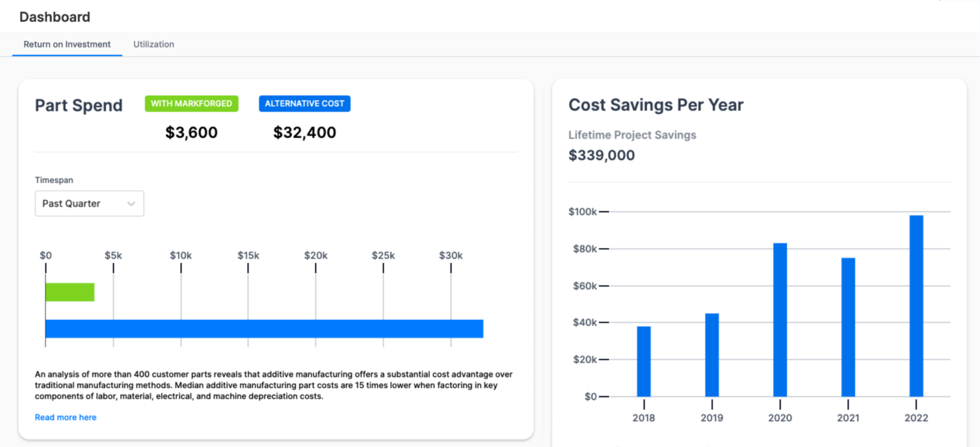Image resolution: width=980 pixels, height=447 pixels.
Task: Click the 2021 savings bar
Action: pos(848,327)
